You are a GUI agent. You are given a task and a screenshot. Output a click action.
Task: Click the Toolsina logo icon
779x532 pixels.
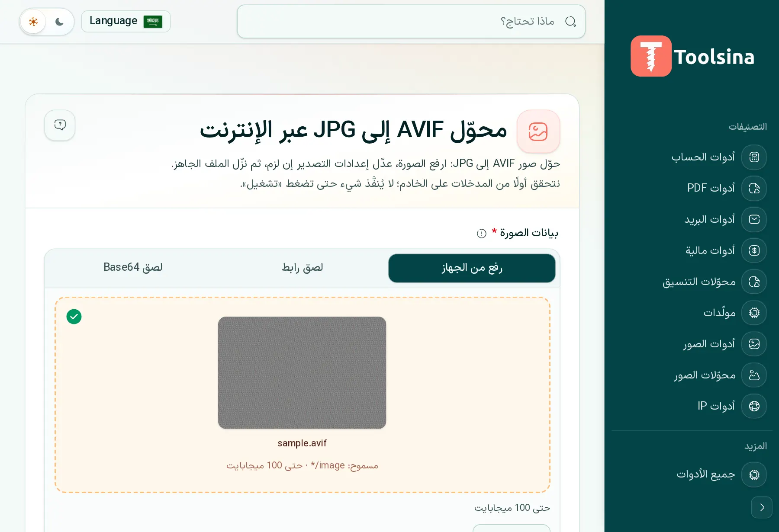pyautogui.click(x=651, y=56)
